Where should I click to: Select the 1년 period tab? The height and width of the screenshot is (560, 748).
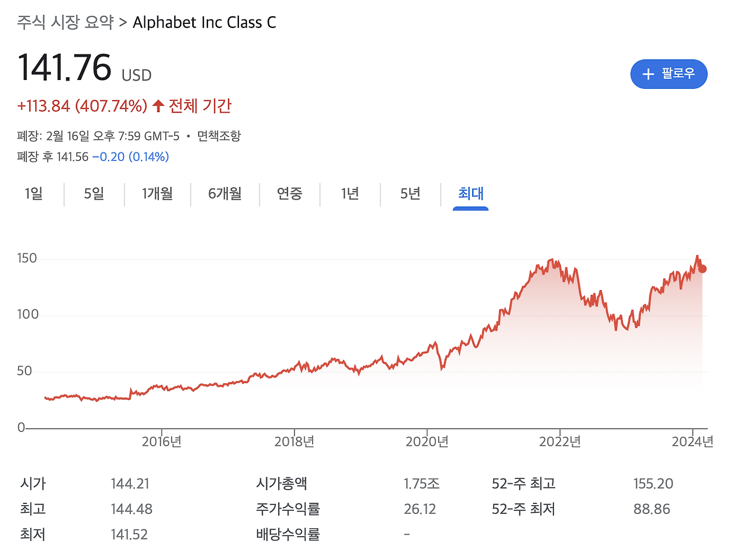point(349,194)
